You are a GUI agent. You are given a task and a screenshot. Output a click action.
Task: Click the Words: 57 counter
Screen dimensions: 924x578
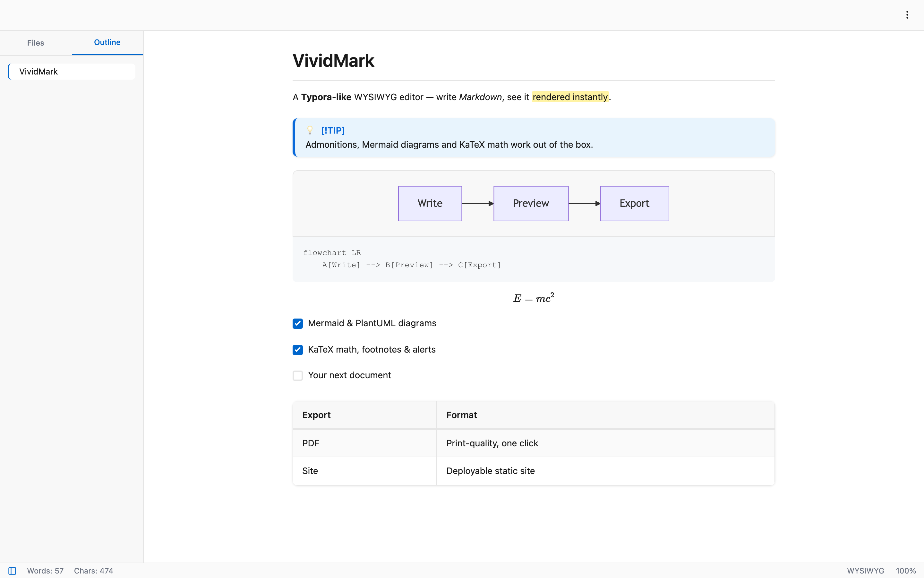[x=45, y=571]
